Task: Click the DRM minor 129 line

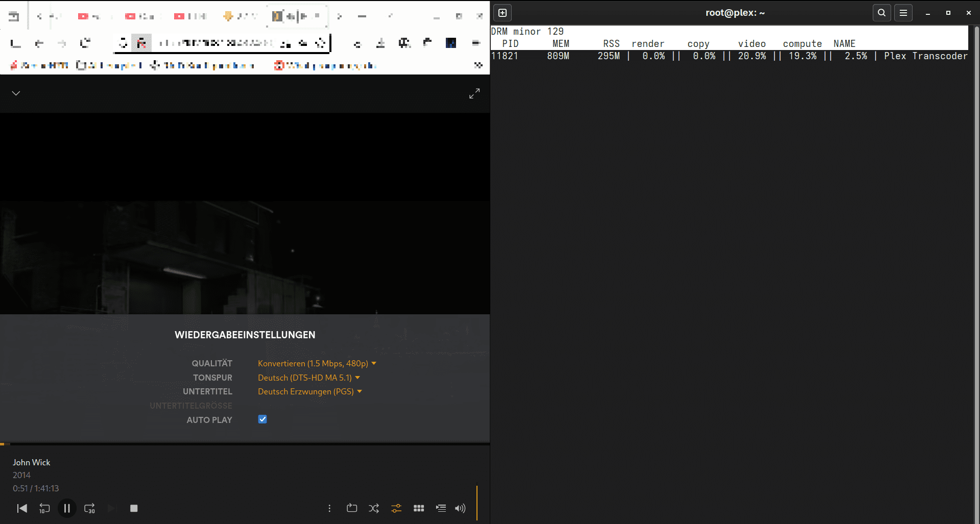Action: point(527,32)
